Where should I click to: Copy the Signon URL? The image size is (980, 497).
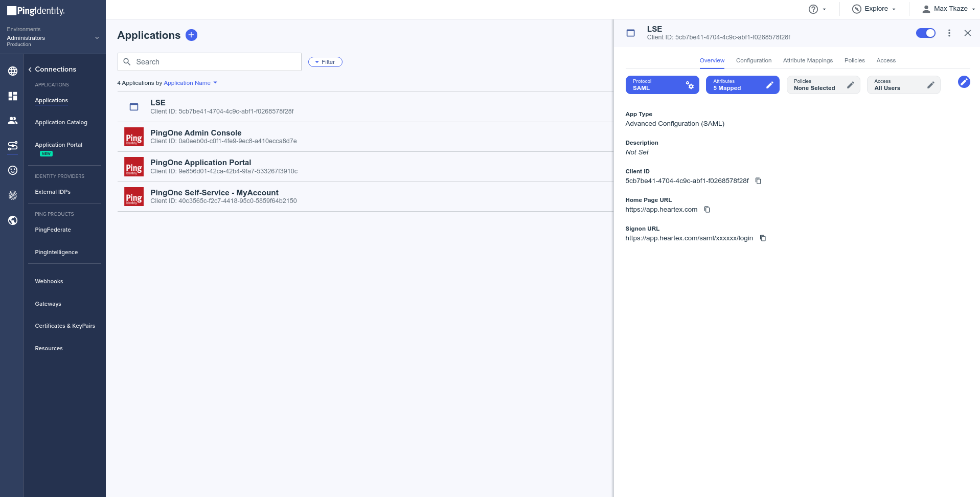click(763, 238)
